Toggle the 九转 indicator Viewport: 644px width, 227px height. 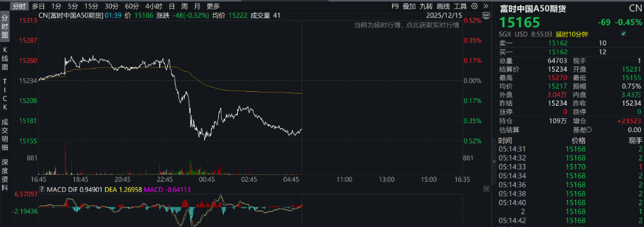(x=426, y=6)
